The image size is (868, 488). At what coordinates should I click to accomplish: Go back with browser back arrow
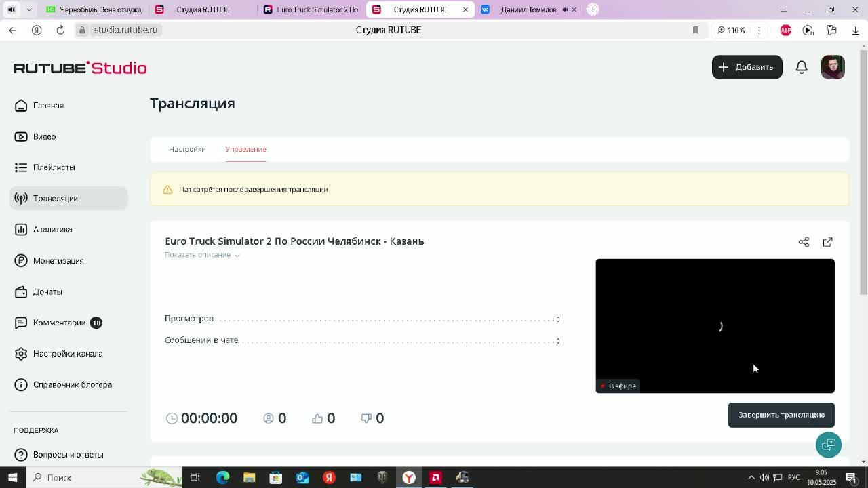pyautogui.click(x=12, y=30)
